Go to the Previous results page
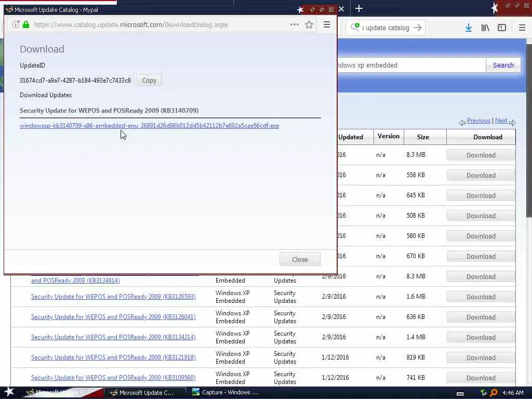 point(478,121)
